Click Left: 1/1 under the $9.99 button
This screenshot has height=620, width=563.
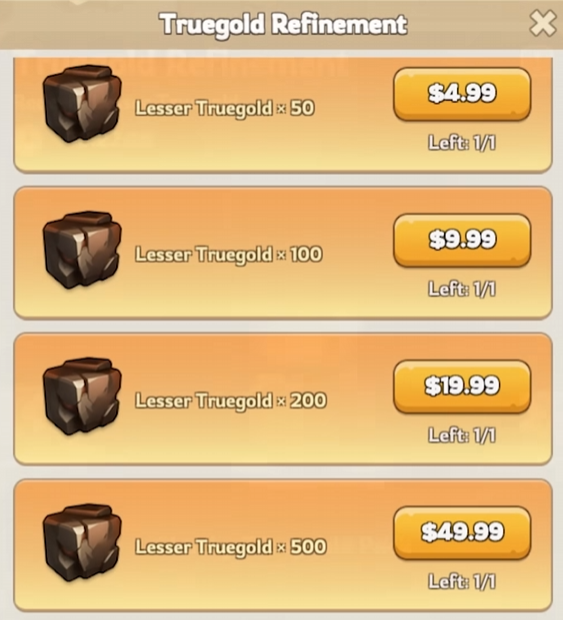462,289
